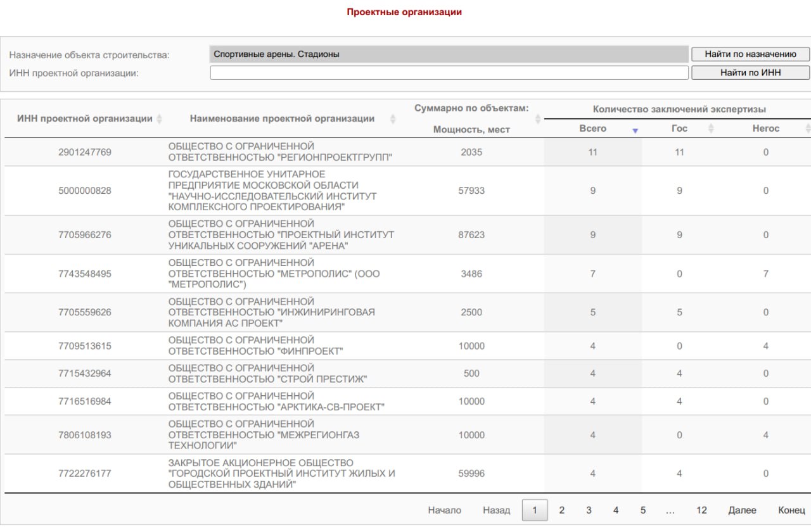Go to page 3
811x532 pixels.
(x=589, y=510)
